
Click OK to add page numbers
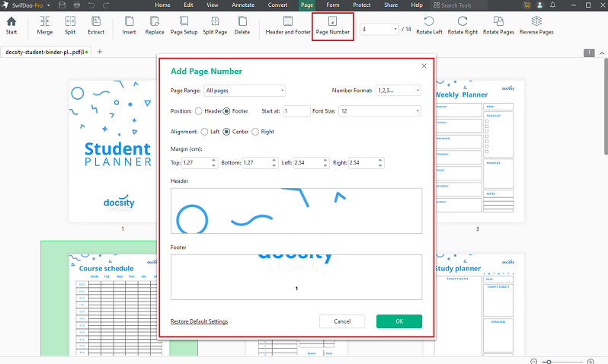(x=399, y=321)
